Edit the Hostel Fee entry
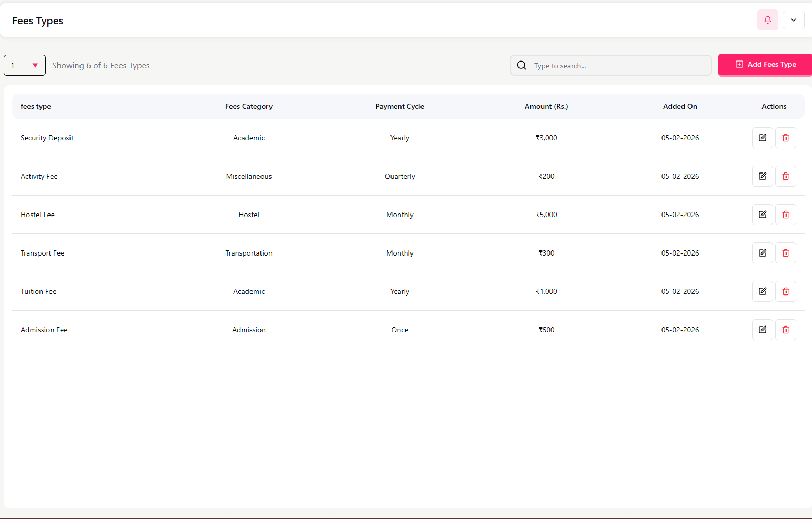Image resolution: width=812 pixels, height=519 pixels. (762, 215)
